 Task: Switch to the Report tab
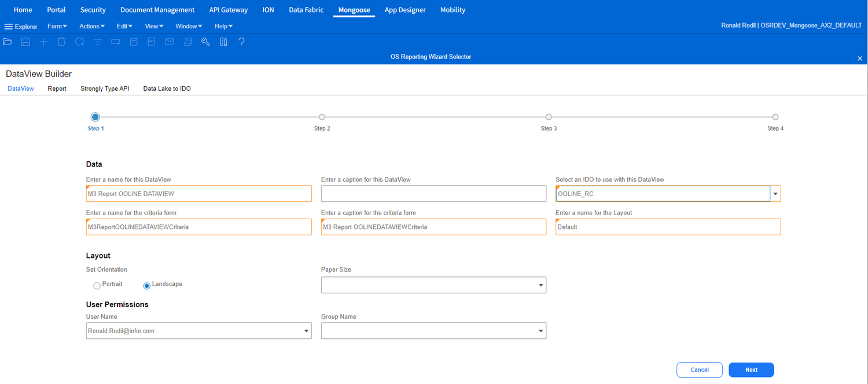57,88
